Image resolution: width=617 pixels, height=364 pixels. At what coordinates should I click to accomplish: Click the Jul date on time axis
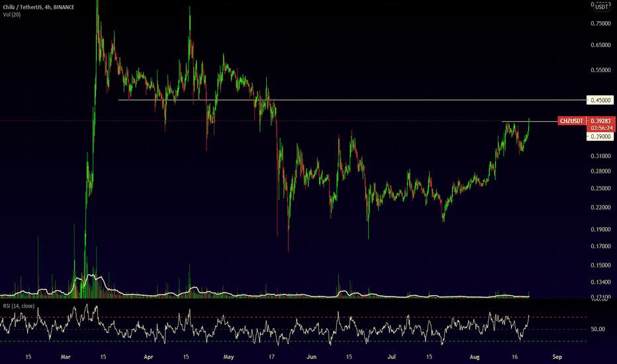click(x=391, y=357)
